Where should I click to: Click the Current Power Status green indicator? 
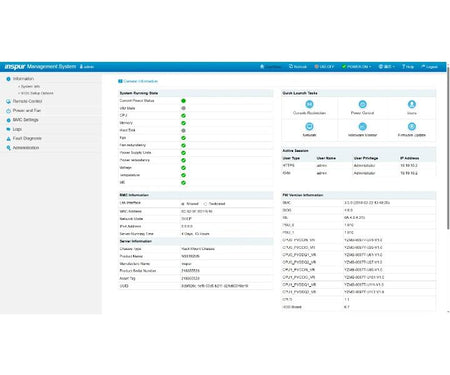click(x=183, y=101)
